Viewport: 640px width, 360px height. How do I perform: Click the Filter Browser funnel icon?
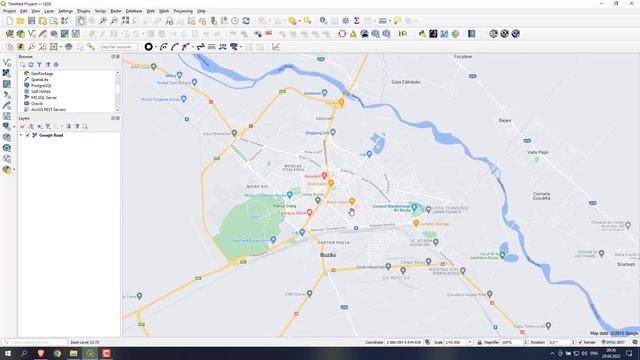coord(40,65)
